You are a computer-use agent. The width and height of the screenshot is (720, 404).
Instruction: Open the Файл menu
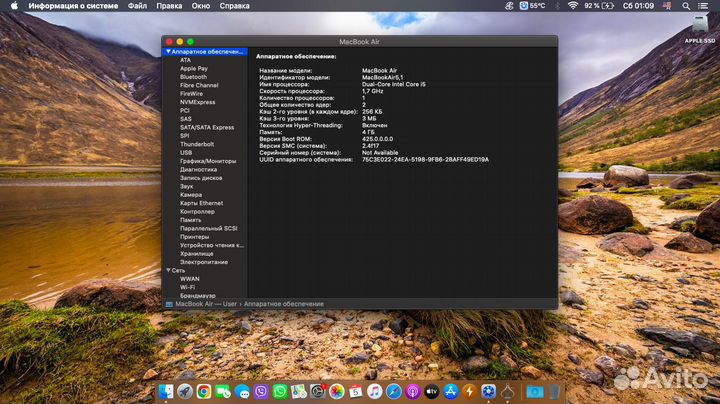tap(137, 6)
